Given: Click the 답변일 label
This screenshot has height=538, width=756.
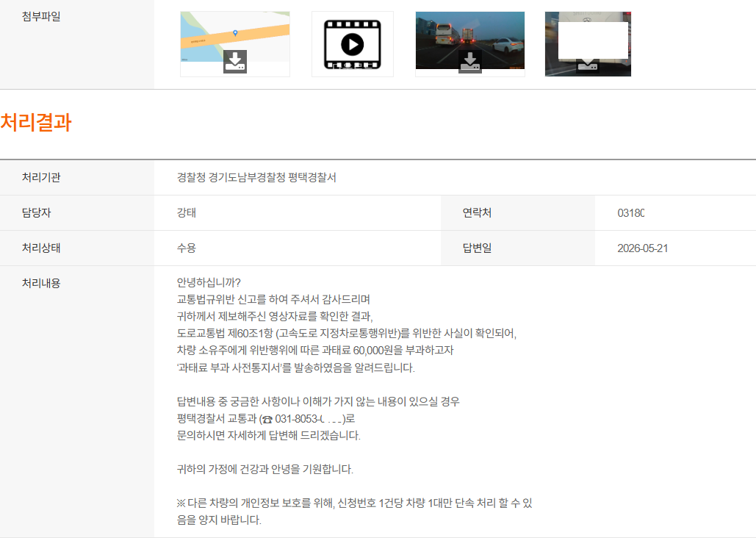Looking at the screenshot, I should (x=477, y=248).
